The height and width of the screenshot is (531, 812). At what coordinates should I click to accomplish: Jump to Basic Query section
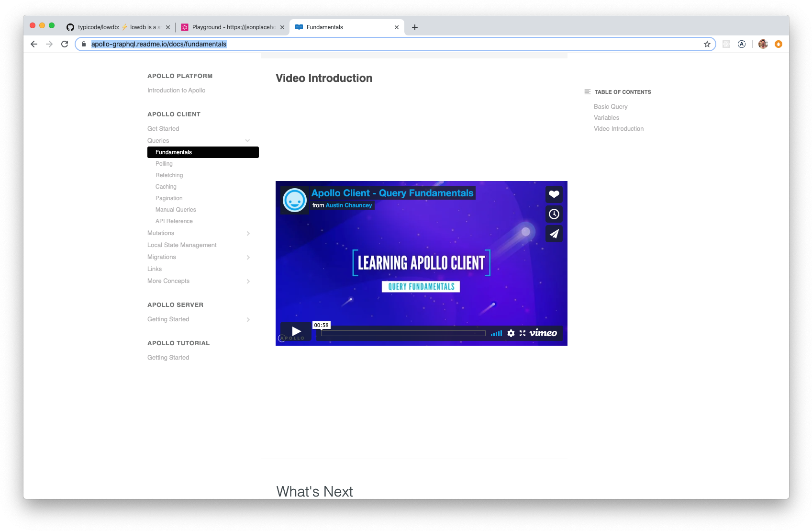click(x=611, y=107)
